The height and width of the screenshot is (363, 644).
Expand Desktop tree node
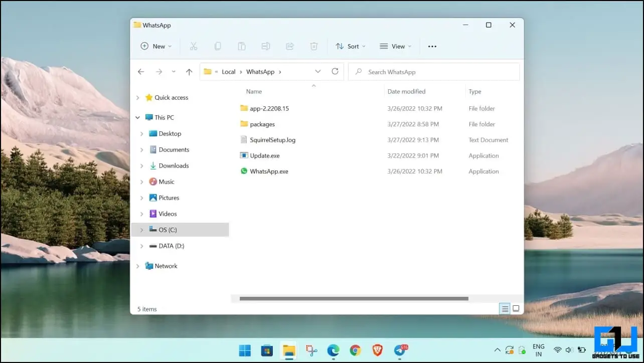point(142,134)
